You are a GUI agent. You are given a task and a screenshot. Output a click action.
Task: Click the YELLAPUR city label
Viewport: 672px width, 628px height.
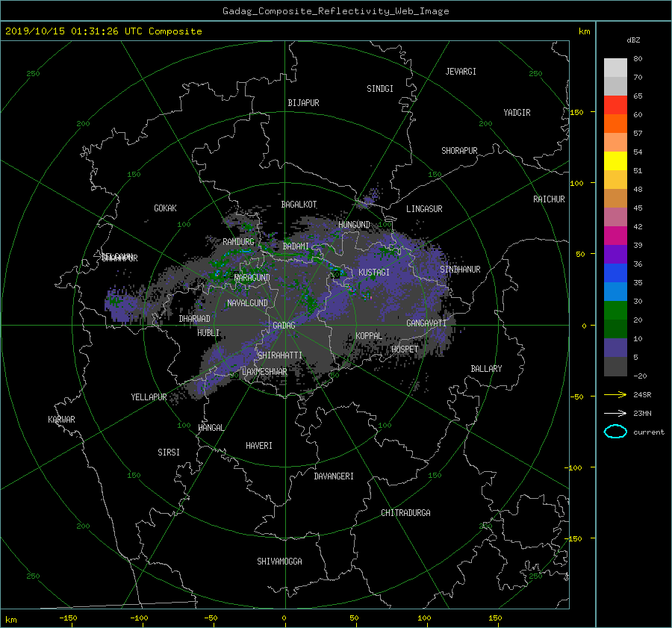pyautogui.click(x=149, y=397)
